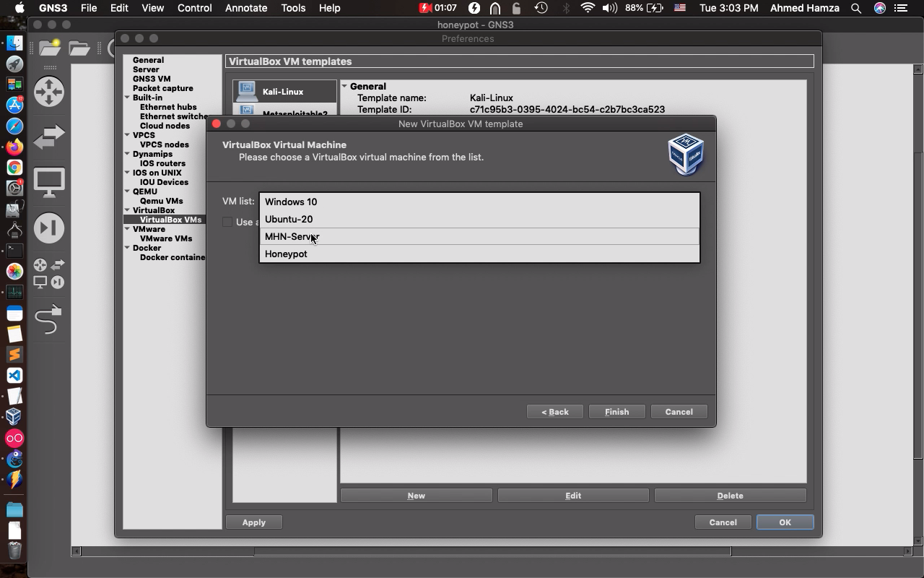Open Firefox from the Dock
Viewport: 924px width, 578px height.
tap(14, 147)
